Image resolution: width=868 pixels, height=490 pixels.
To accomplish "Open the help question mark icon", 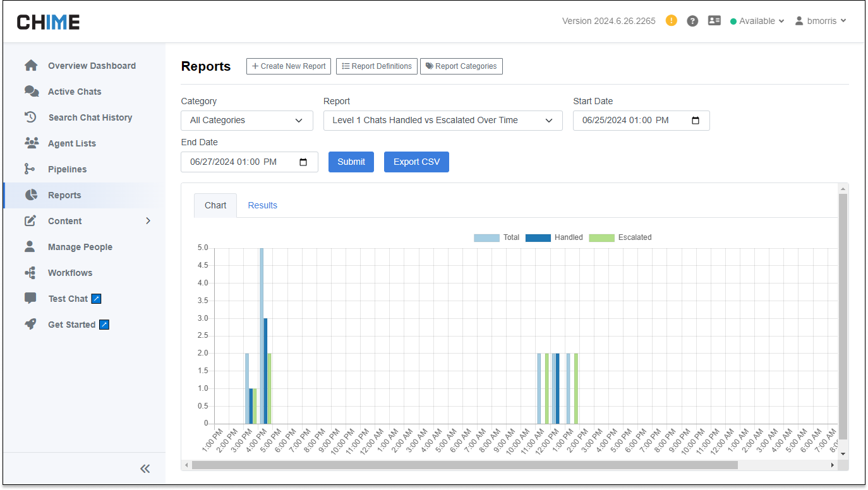I will pos(692,21).
